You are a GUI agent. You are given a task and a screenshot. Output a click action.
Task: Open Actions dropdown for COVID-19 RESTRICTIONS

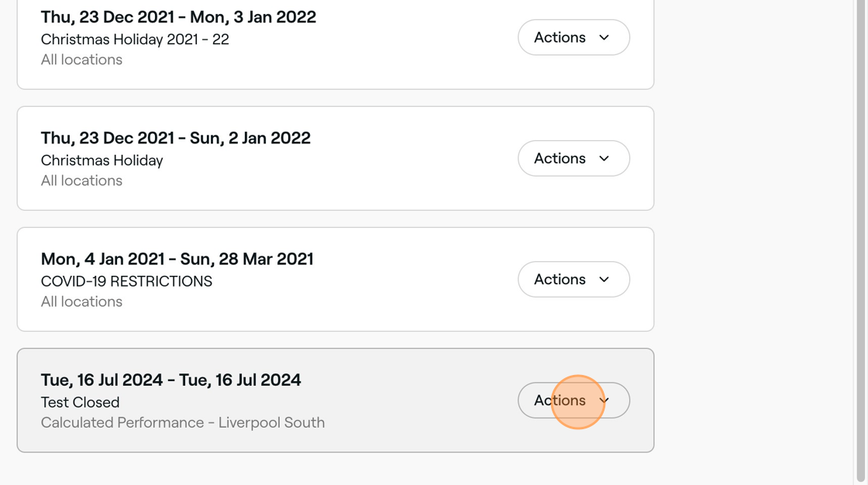(573, 279)
